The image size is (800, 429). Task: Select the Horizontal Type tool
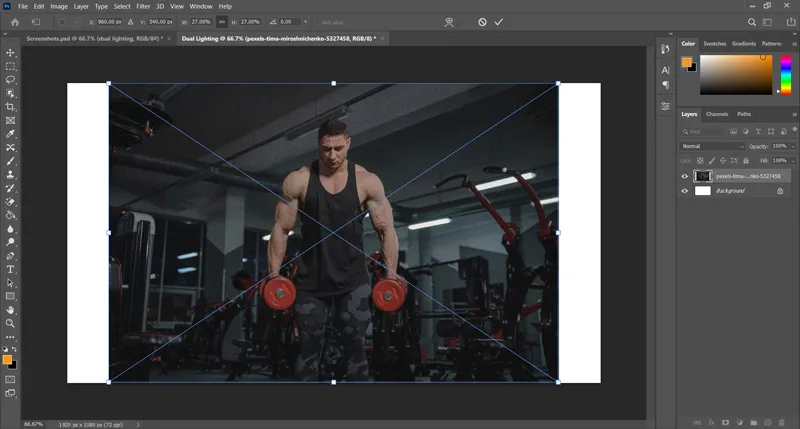click(x=11, y=269)
